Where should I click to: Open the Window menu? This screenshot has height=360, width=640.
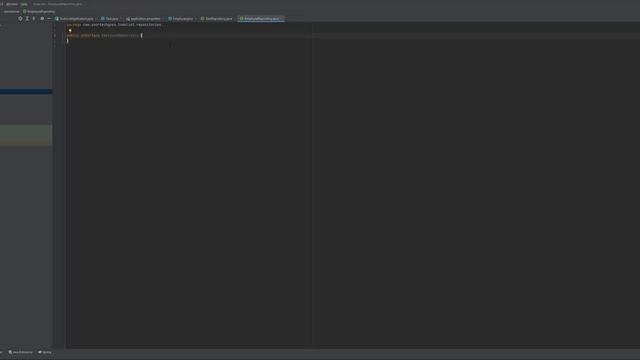[x=12, y=4]
